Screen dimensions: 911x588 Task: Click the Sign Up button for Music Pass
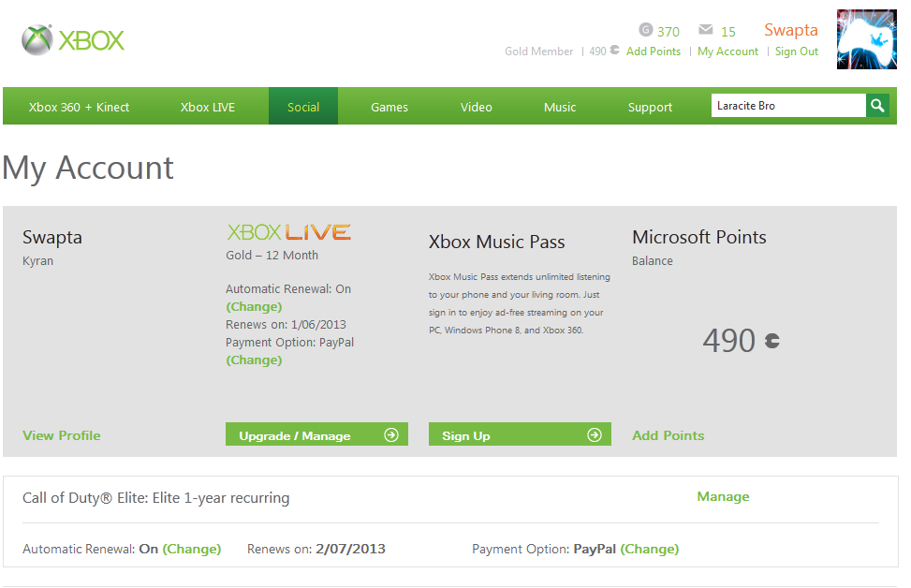tap(520, 434)
